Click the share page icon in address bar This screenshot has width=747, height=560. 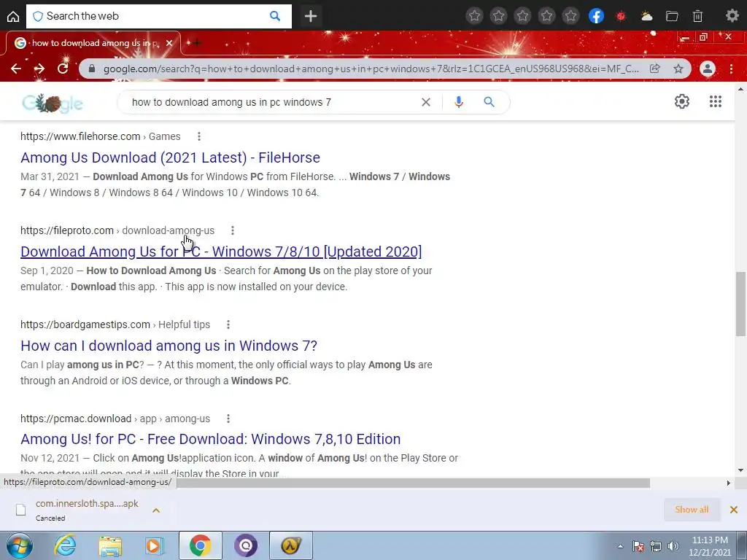(x=655, y=69)
